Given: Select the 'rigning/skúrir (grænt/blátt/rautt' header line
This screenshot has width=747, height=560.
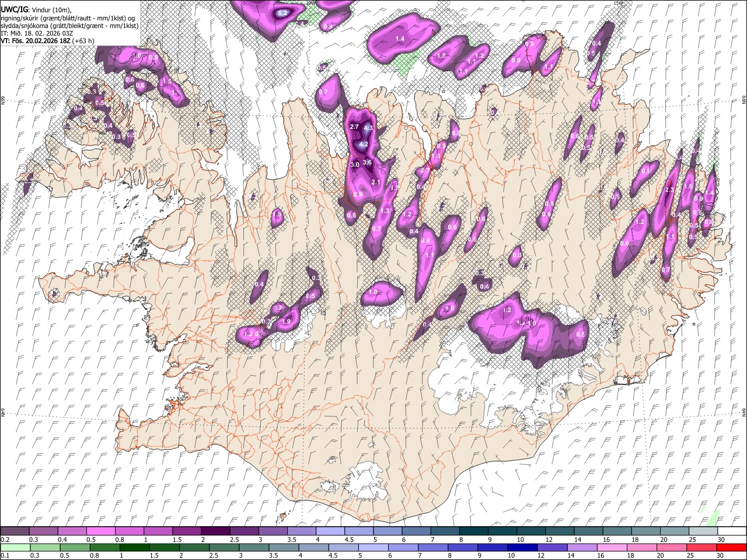Looking at the screenshot, I should (x=69, y=18).
